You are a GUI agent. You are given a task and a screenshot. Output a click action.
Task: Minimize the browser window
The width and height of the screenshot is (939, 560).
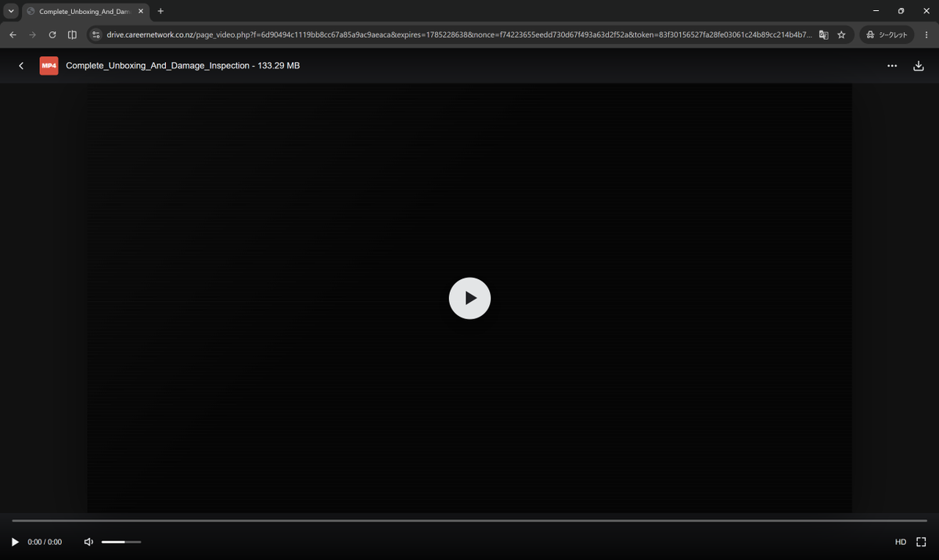point(876,11)
